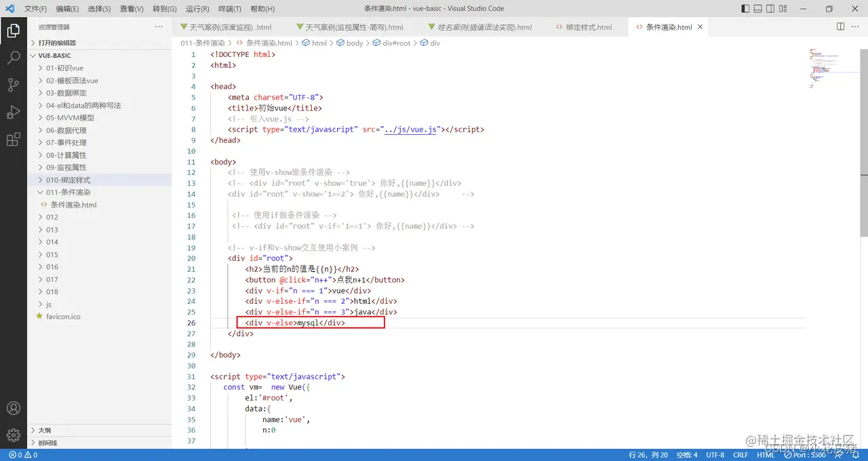Expand folder 012
This screenshot has height=461, width=868.
(100, 217)
